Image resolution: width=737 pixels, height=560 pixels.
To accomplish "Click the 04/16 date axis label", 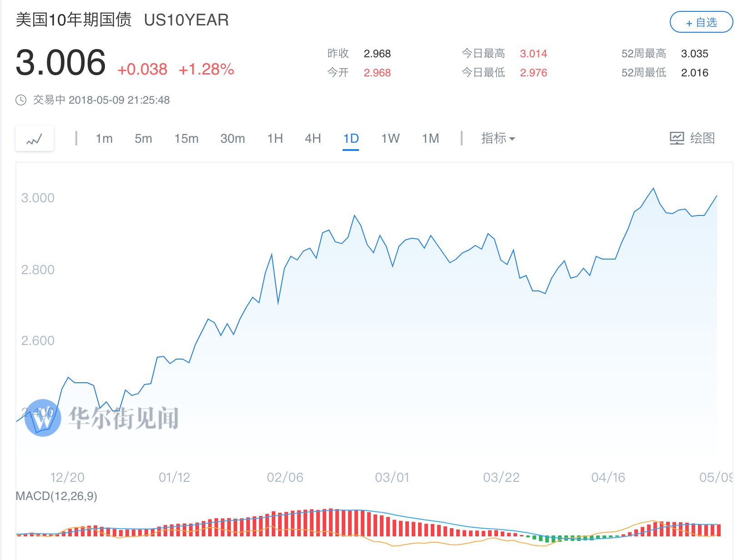I will (x=608, y=477).
